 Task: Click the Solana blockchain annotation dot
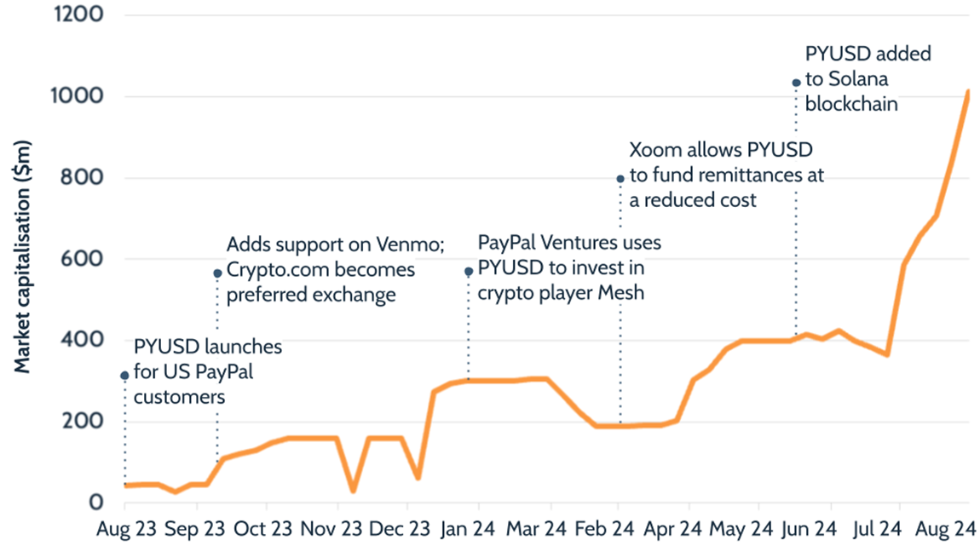(796, 83)
